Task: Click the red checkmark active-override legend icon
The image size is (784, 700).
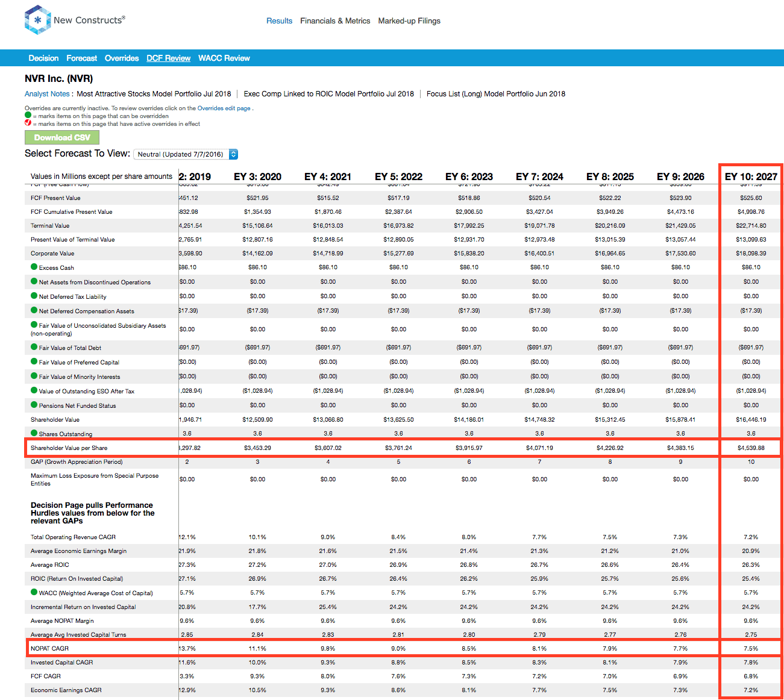Action: (x=28, y=123)
